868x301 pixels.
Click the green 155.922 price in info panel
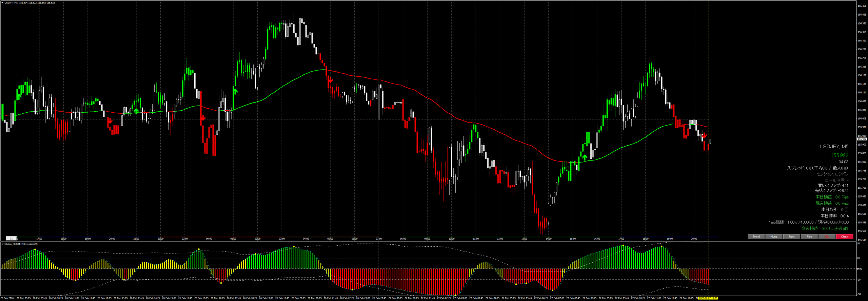coord(839,155)
